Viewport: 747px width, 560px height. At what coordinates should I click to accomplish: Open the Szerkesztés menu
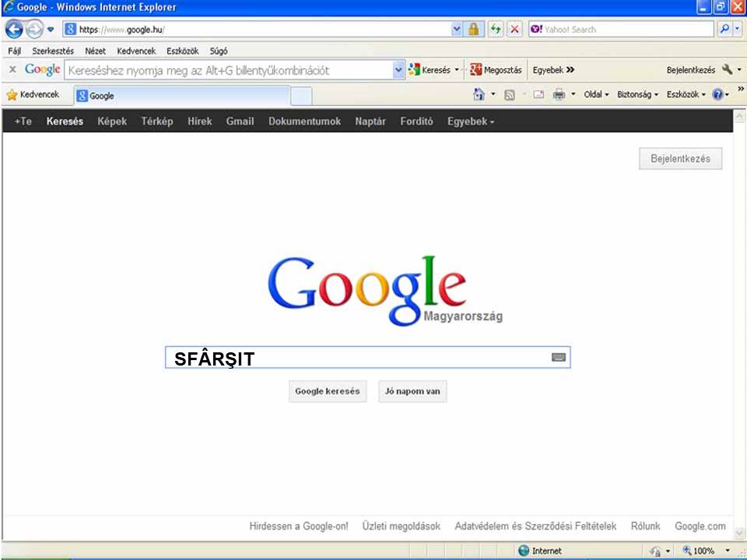click(53, 51)
